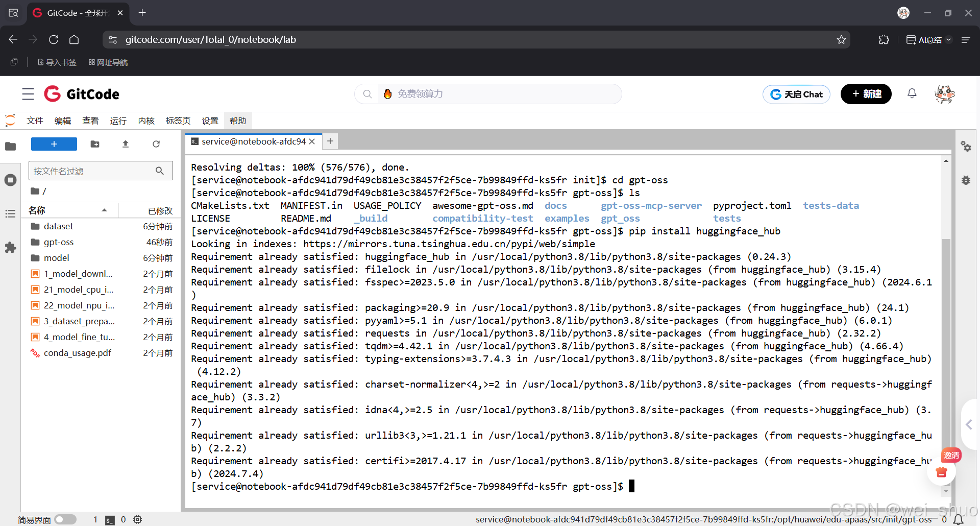Select the 21_model_cpu_i... notebook file
Viewport: 980px width, 526px height.
102,290
